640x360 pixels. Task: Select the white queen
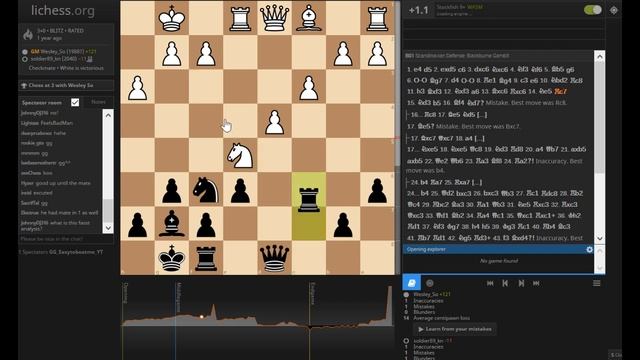coord(274,18)
